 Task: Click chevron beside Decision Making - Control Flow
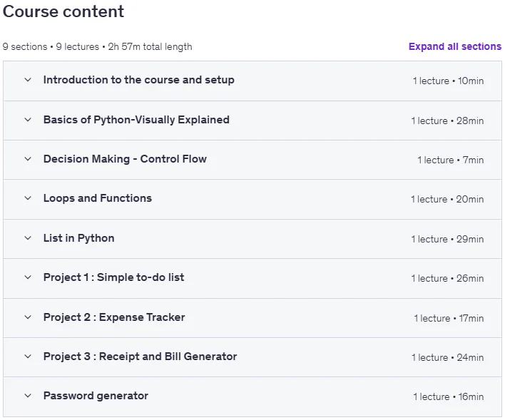coord(28,159)
